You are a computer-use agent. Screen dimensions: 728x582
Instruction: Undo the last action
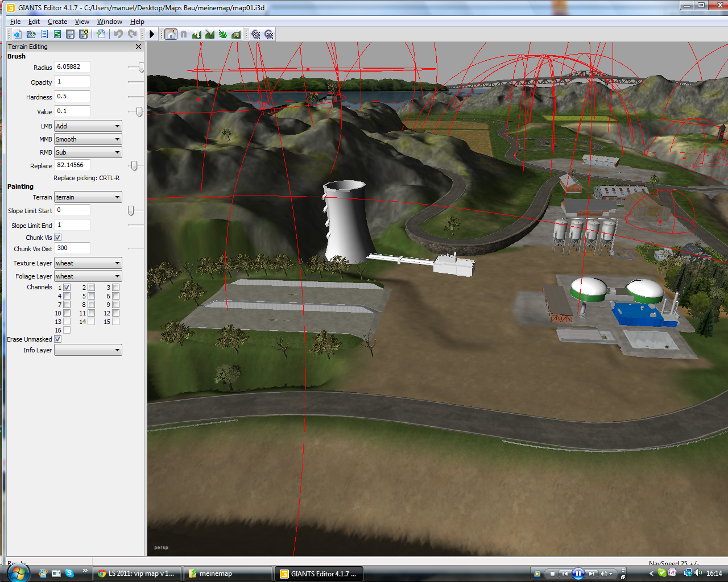click(x=118, y=35)
